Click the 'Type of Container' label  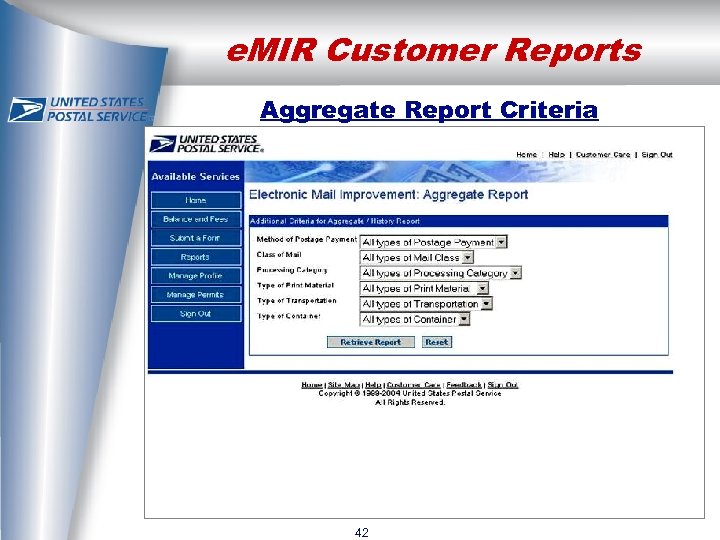(288, 316)
